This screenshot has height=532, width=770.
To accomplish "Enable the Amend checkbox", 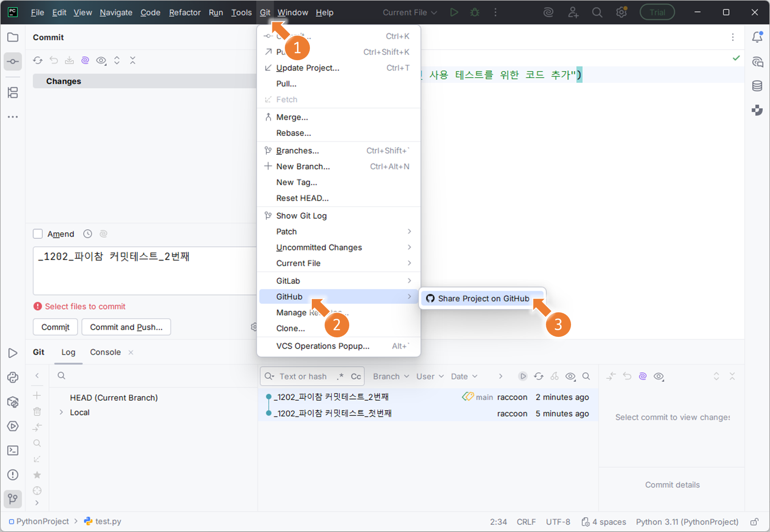I will point(38,234).
